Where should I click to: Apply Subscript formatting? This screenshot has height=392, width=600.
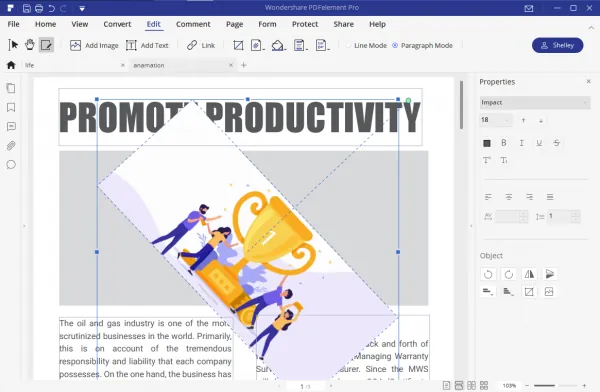click(504, 160)
